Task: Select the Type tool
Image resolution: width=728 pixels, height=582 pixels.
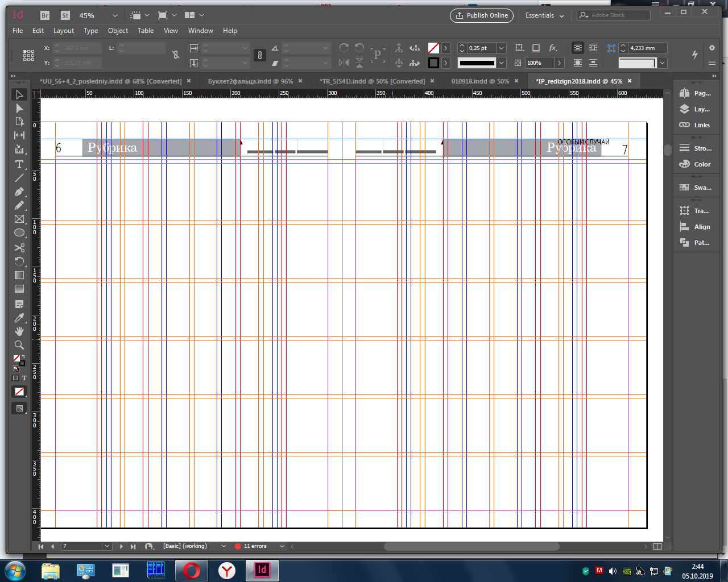Action: point(19,164)
